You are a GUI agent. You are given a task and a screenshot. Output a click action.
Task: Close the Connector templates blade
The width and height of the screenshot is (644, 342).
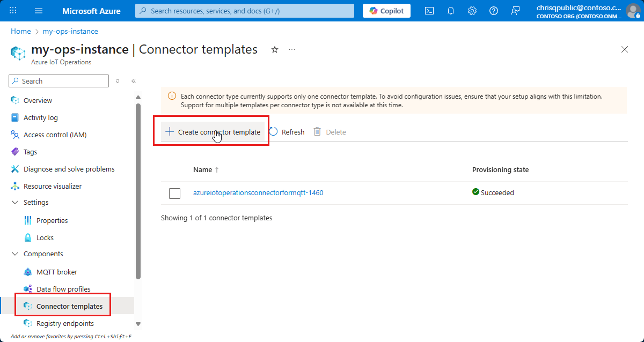pos(625,49)
